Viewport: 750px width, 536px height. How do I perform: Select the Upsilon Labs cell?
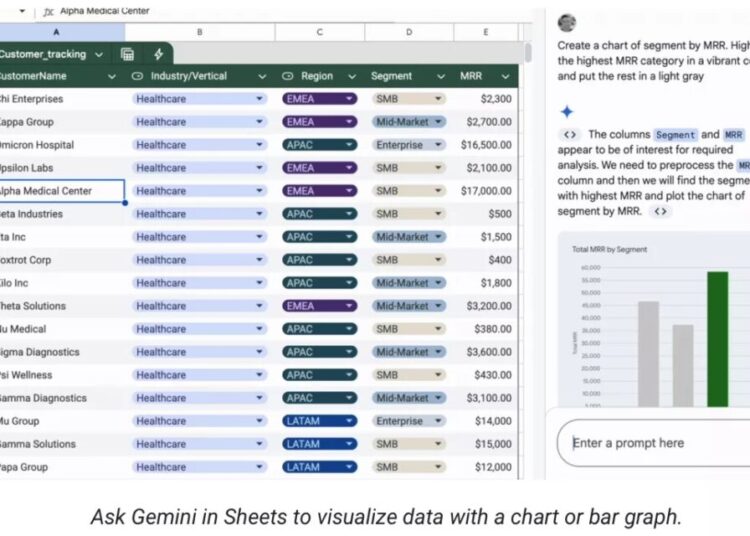point(62,168)
